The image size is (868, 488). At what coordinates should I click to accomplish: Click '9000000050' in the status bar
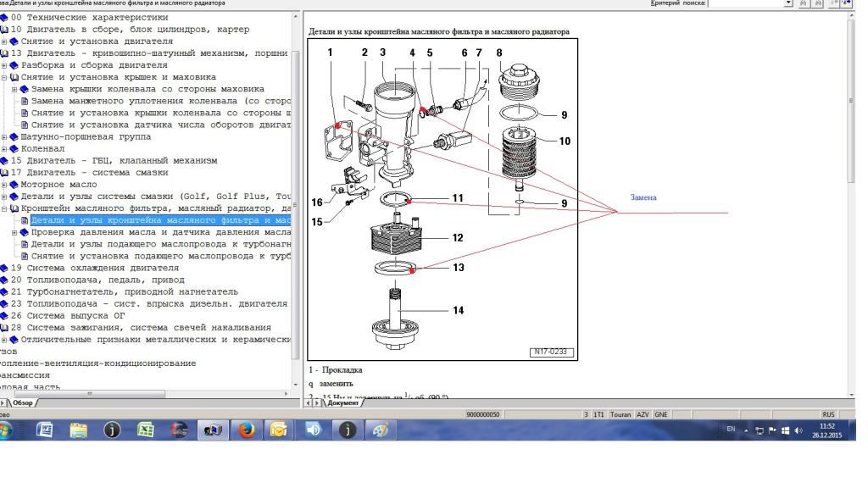482,414
